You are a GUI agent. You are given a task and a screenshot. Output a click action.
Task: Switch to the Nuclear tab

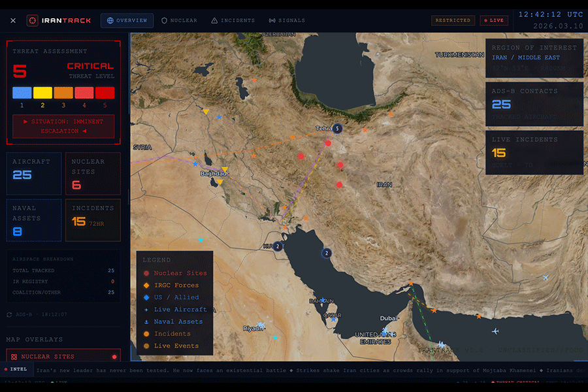click(x=179, y=20)
